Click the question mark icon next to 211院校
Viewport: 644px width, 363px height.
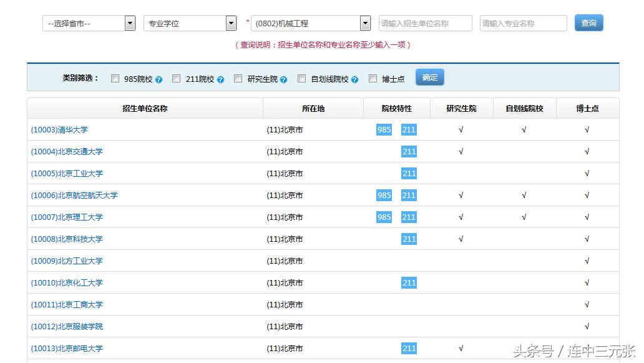220,79
